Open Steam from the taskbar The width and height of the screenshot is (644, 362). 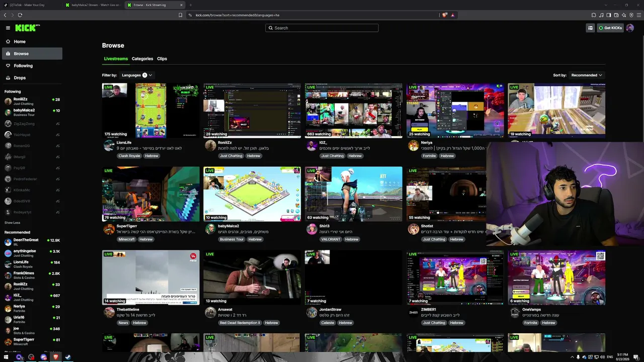click(x=68, y=357)
